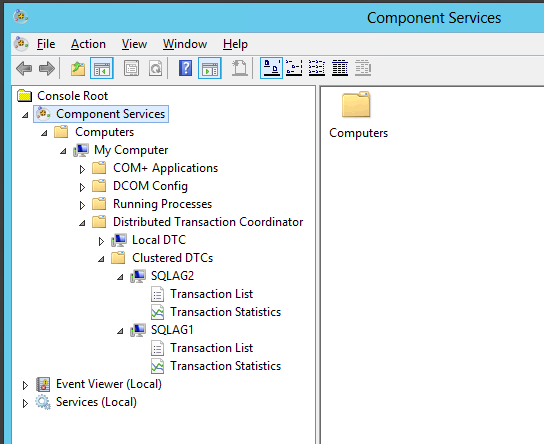Select Transaction Statistics under SQLAG1
This screenshot has height=444, width=544.
225,366
